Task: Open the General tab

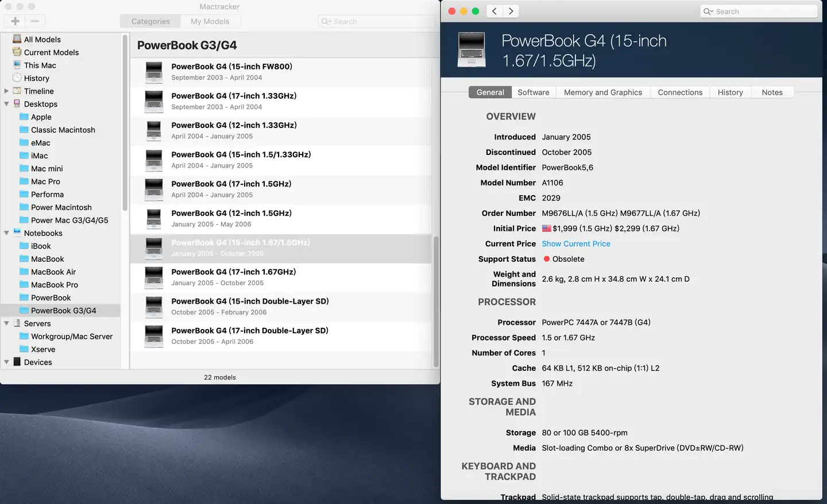Action: point(490,92)
